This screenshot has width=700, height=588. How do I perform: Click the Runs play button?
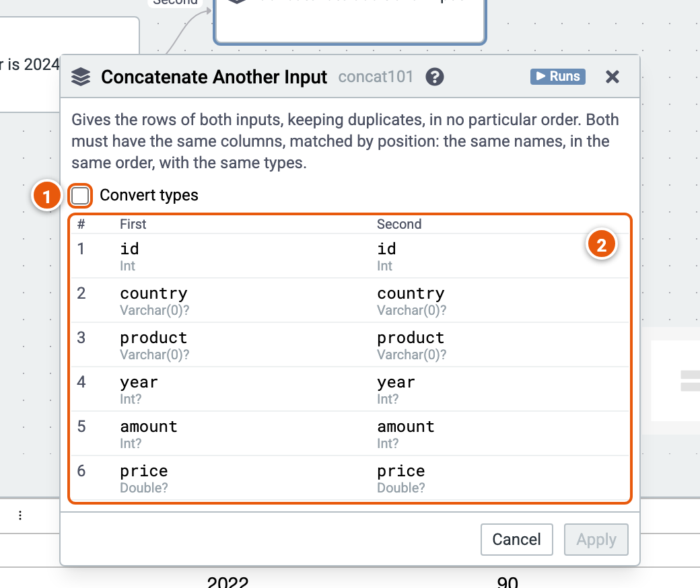click(557, 76)
